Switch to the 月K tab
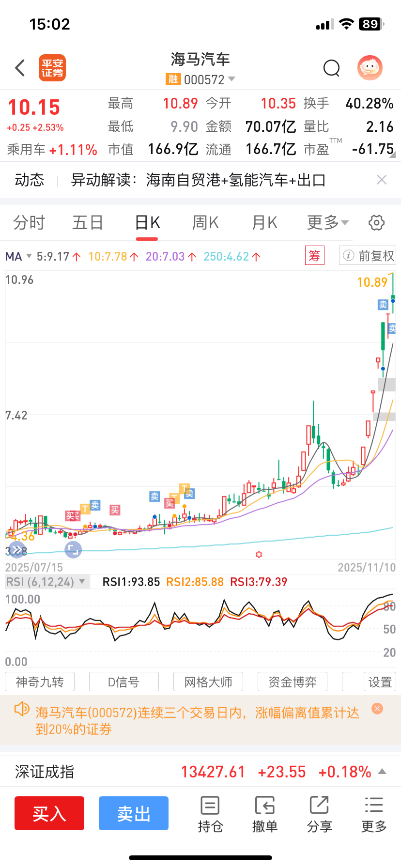Screen dimensions: 401x868 (264, 223)
